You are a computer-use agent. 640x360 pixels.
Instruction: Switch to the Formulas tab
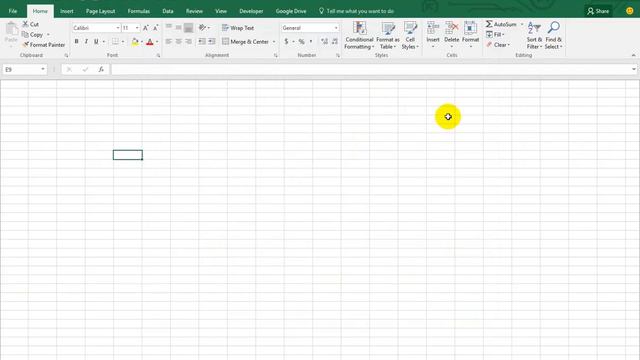(x=139, y=11)
